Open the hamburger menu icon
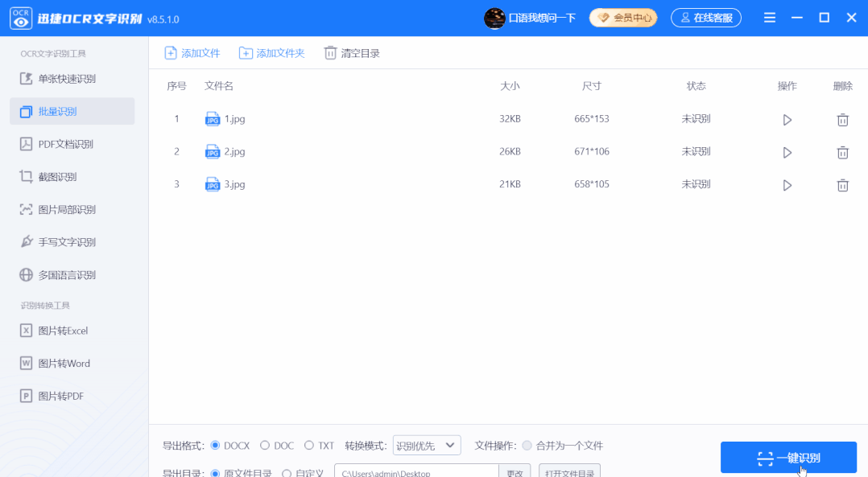The image size is (868, 477). click(x=770, y=18)
